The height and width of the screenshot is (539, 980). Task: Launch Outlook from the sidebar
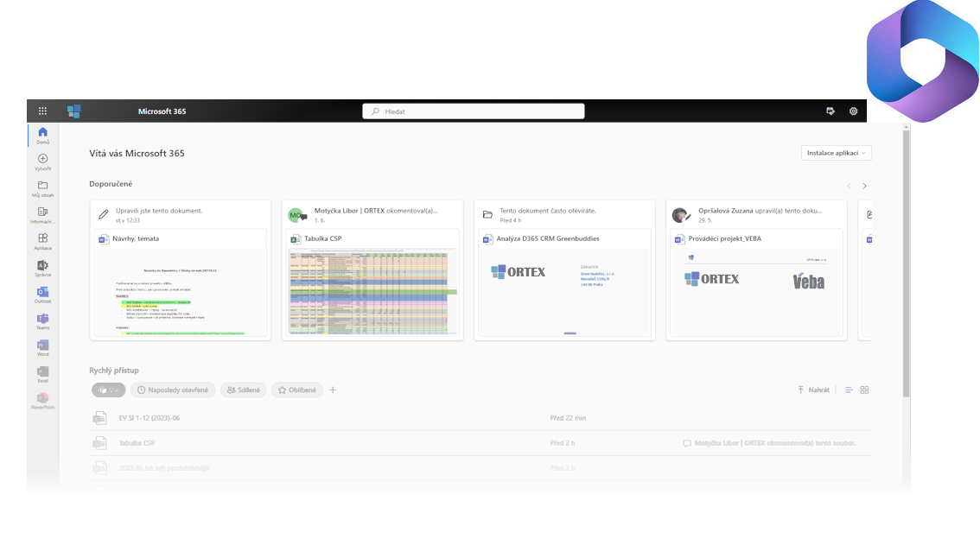42,295
